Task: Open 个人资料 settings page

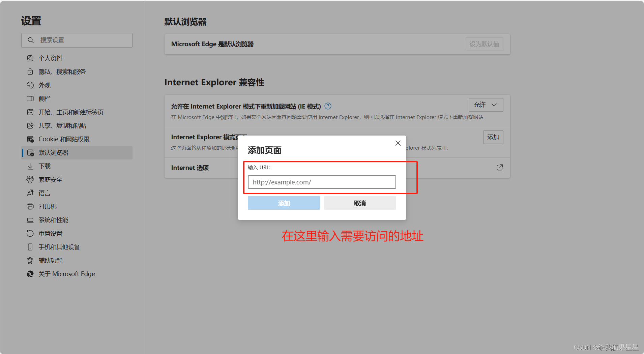Action: [x=77, y=58]
